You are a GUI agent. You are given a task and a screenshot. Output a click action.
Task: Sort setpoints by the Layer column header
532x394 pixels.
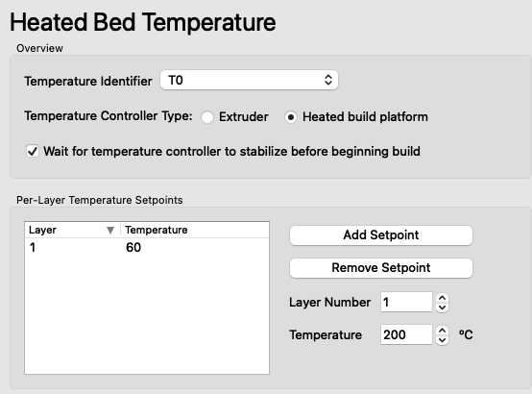pos(72,230)
